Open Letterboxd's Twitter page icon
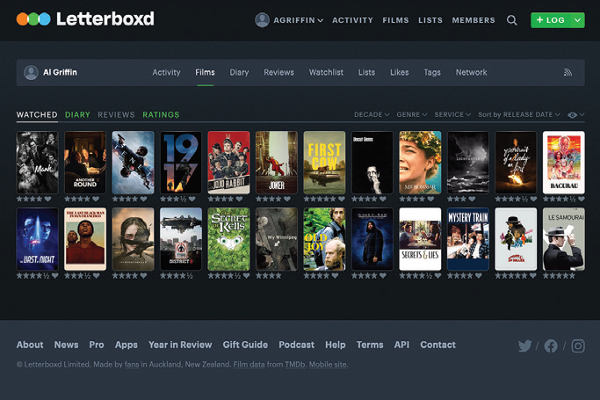Viewport: 600px width, 400px height. tap(525, 346)
